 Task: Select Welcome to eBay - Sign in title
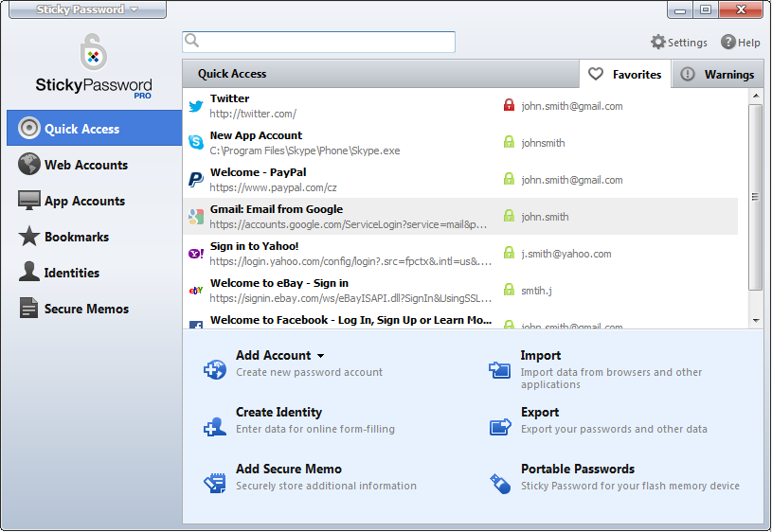coord(279,283)
